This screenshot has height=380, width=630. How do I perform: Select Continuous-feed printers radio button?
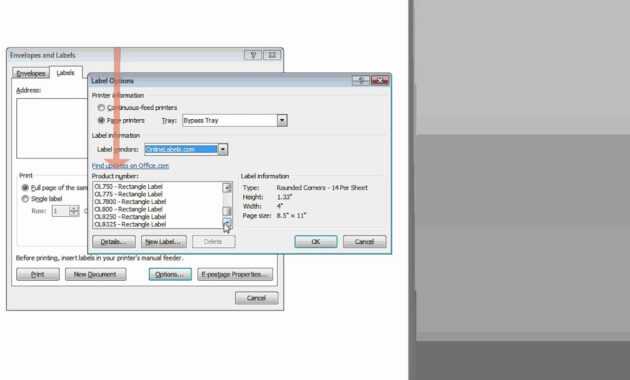[101, 108]
